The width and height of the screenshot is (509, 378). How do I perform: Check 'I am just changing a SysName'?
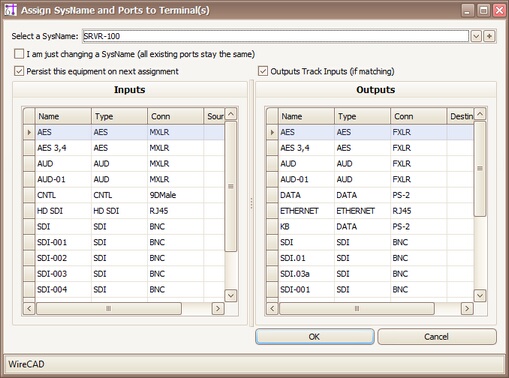tap(19, 54)
